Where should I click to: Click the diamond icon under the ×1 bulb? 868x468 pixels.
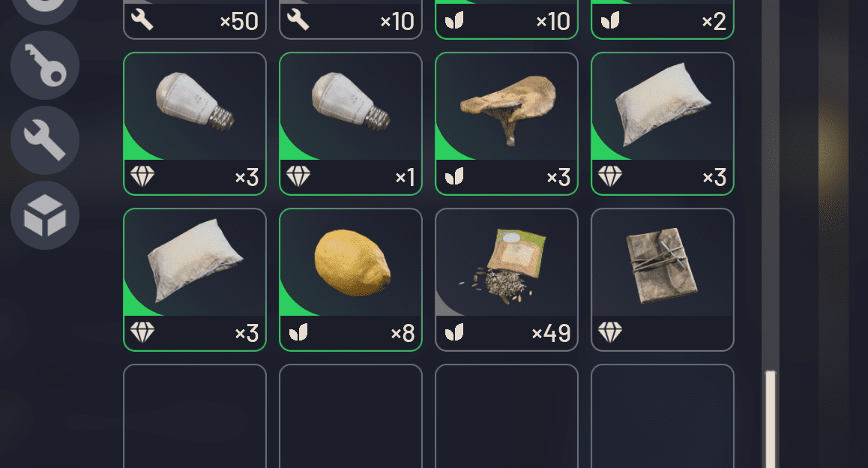pos(298,177)
